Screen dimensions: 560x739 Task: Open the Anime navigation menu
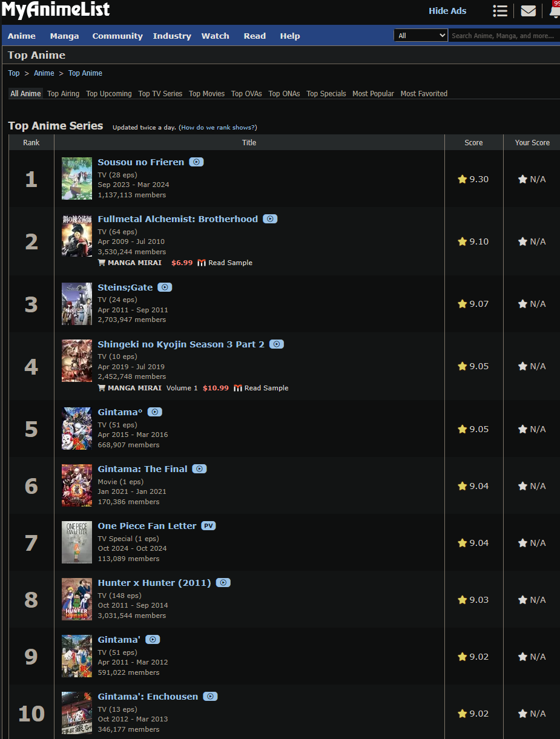pos(22,36)
